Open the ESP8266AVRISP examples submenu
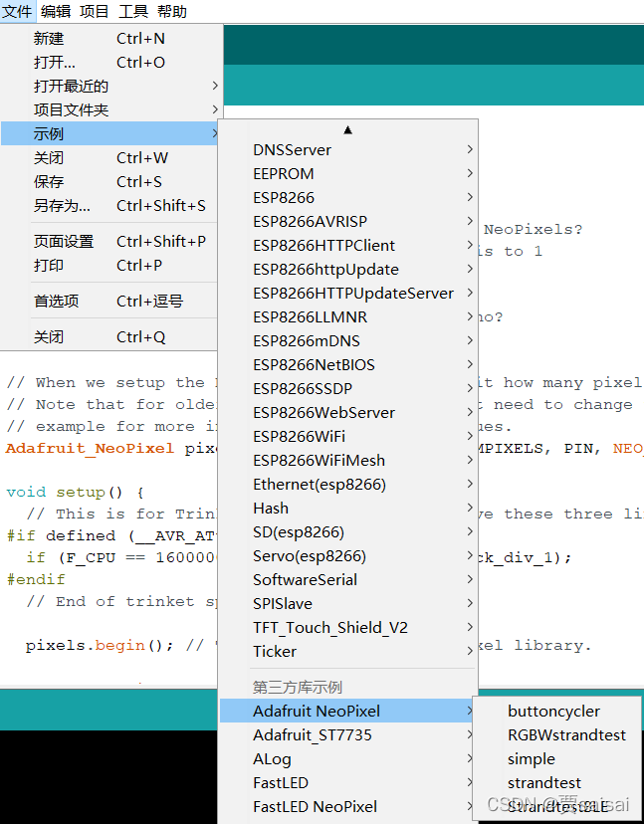This screenshot has height=824, width=644. pos(348,221)
